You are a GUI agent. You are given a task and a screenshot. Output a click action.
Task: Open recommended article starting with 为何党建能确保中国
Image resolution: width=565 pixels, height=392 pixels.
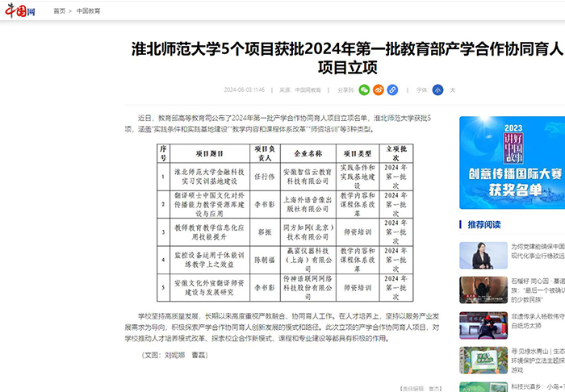coord(537,250)
